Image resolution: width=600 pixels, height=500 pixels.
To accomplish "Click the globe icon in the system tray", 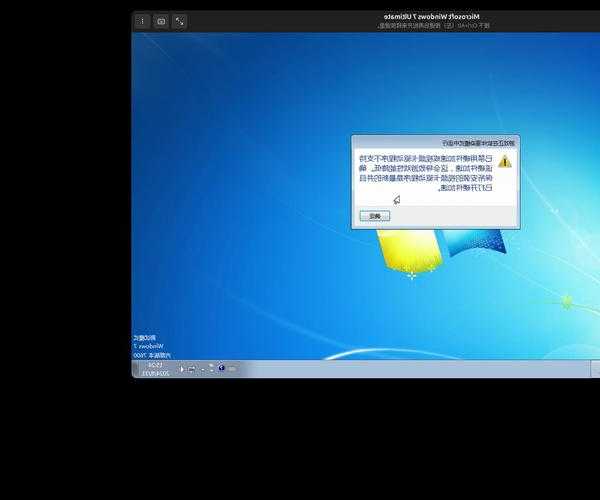I will (x=220, y=368).
